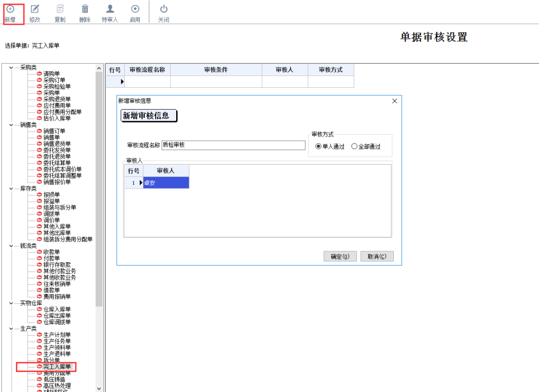Select the 单人通过 radio button
Image resolution: width=539 pixels, height=392 pixels.
pos(318,146)
